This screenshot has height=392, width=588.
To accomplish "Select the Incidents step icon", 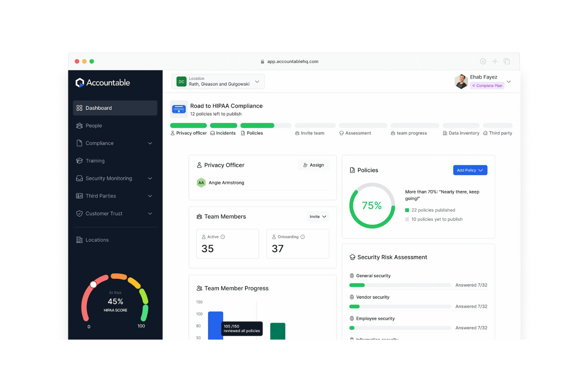I will (x=213, y=133).
